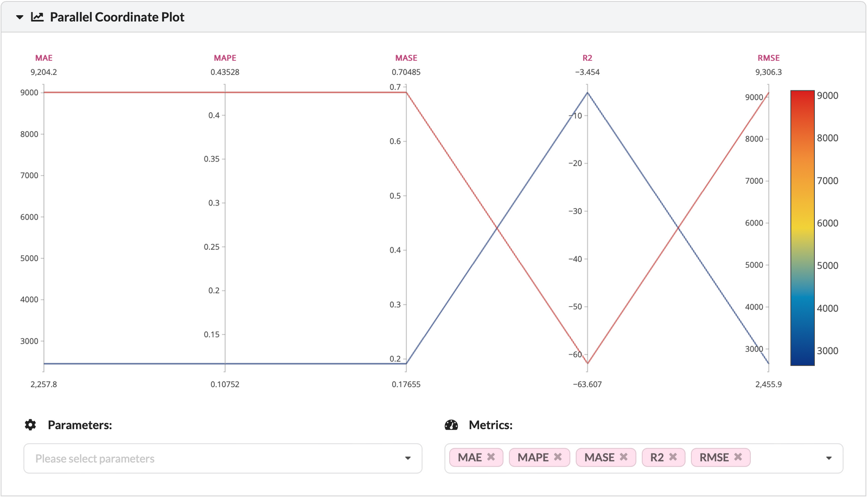Viewport: 868px width, 497px height.
Task: Click the line chart icon in header
Action: click(37, 17)
